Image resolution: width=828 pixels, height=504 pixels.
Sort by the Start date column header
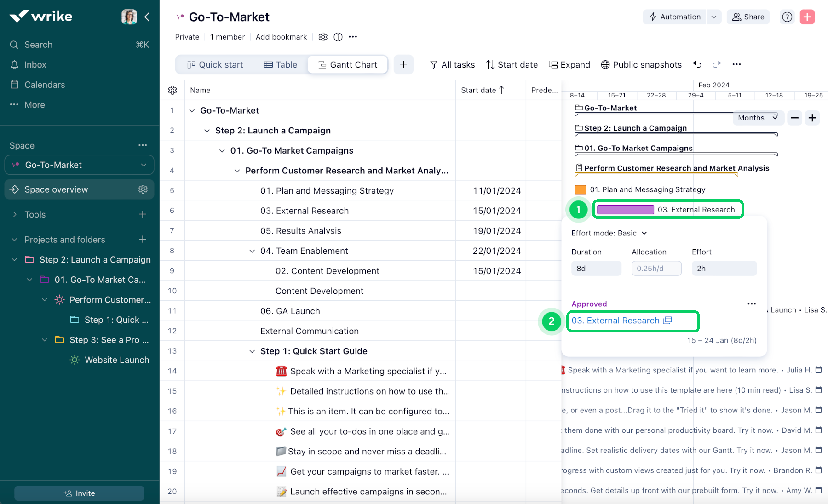(x=483, y=90)
